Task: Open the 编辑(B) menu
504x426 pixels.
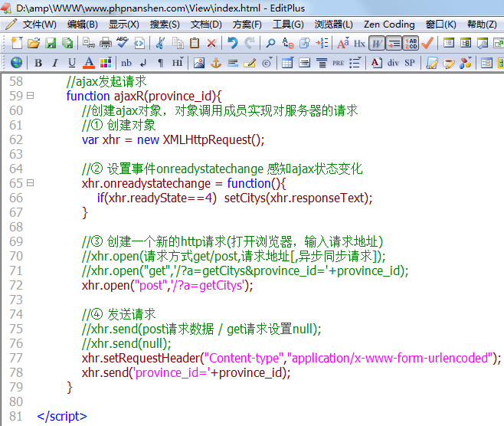Action: click(x=83, y=25)
